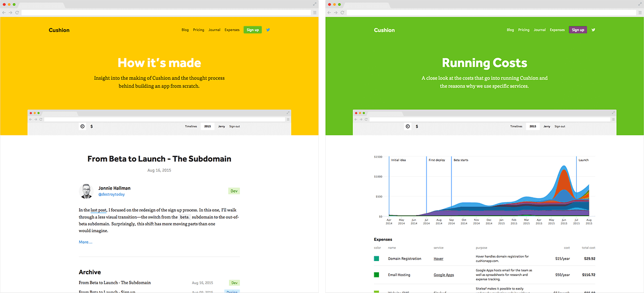Click Sign out in green page mockup
The height and width of the screenshot is (293, 644).
pyautogui.click(x=560, y=127)
